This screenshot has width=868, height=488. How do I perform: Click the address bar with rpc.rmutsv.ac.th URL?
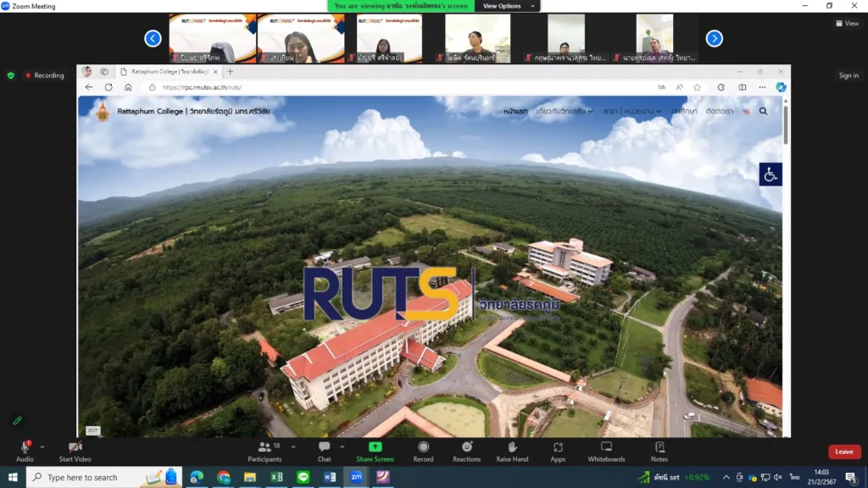(x=398, y=87)
